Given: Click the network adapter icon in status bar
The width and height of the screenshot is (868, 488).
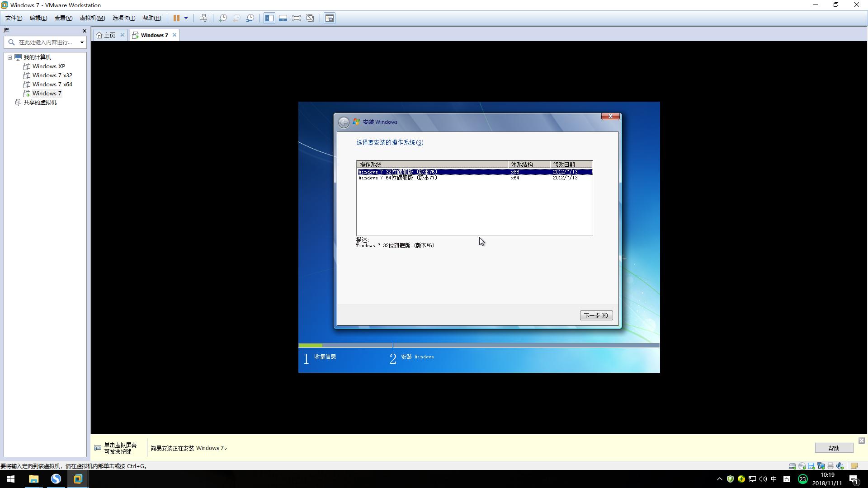Looking at the screenshot, I should [821, 466].
